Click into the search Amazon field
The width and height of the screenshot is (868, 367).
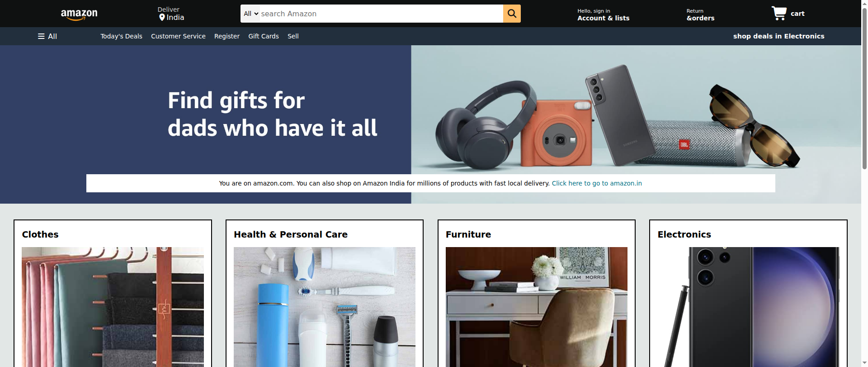381,14
